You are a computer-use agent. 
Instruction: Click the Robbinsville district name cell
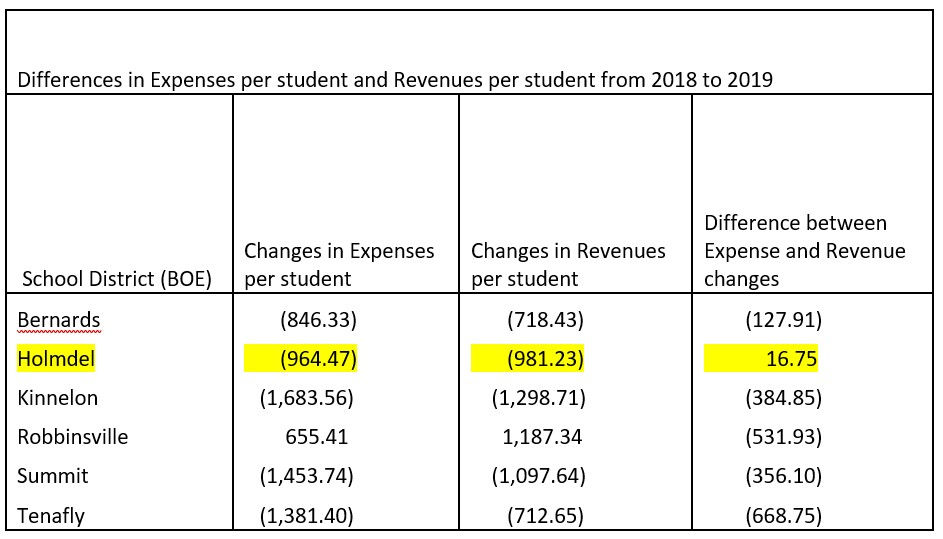(73, 437)
